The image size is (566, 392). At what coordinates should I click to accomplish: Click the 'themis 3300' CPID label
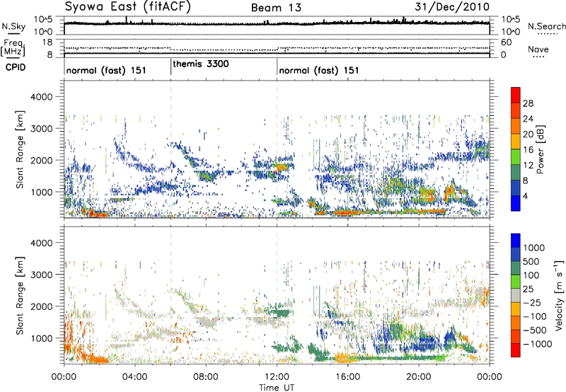201,64
